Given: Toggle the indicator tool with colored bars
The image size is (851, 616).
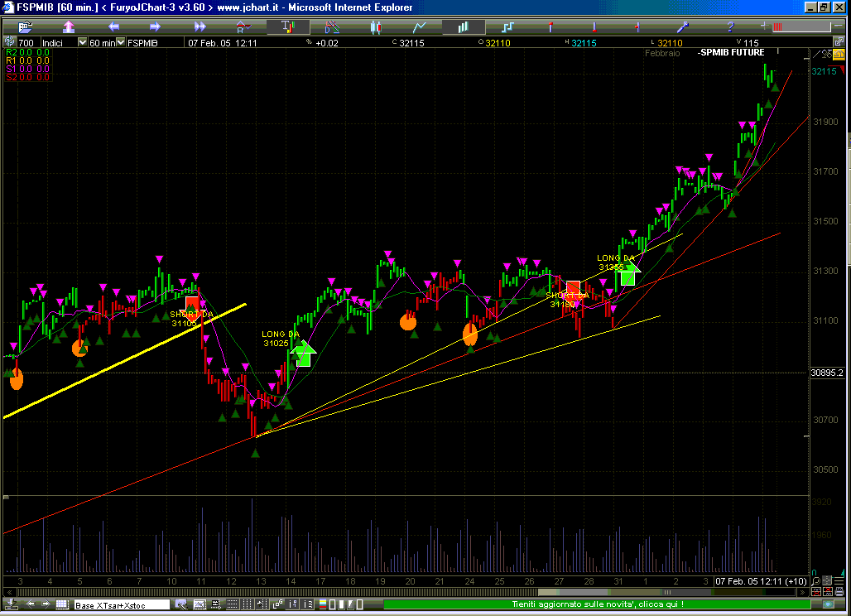Looking at the screenshot, I should coord(286,26).
